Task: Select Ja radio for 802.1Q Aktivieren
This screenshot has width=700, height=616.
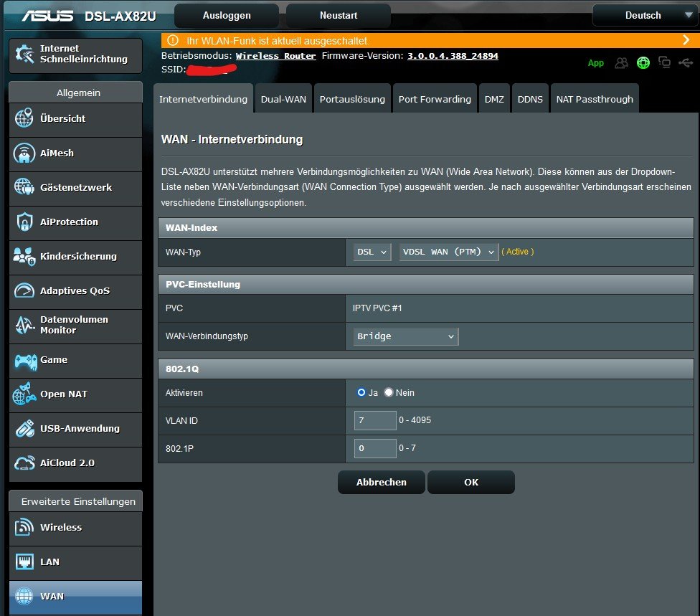Action: coord(361,392)
